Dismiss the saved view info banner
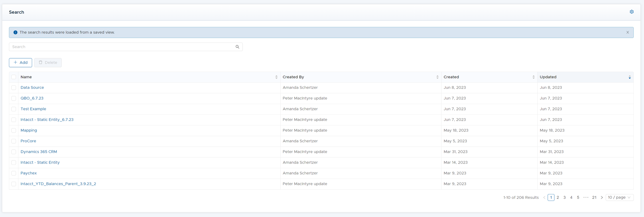The height and width of the screenshot is (217, 644). tap(628, 32)
